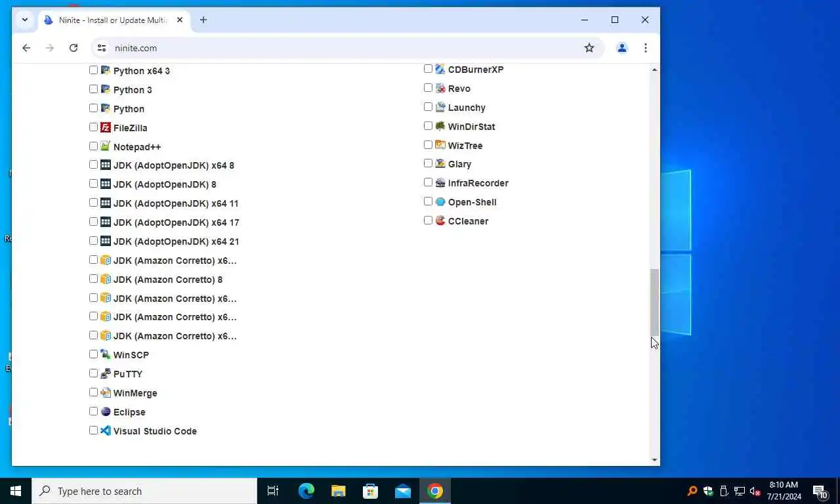Select the Revo checkbox

(x=428, y=88)
